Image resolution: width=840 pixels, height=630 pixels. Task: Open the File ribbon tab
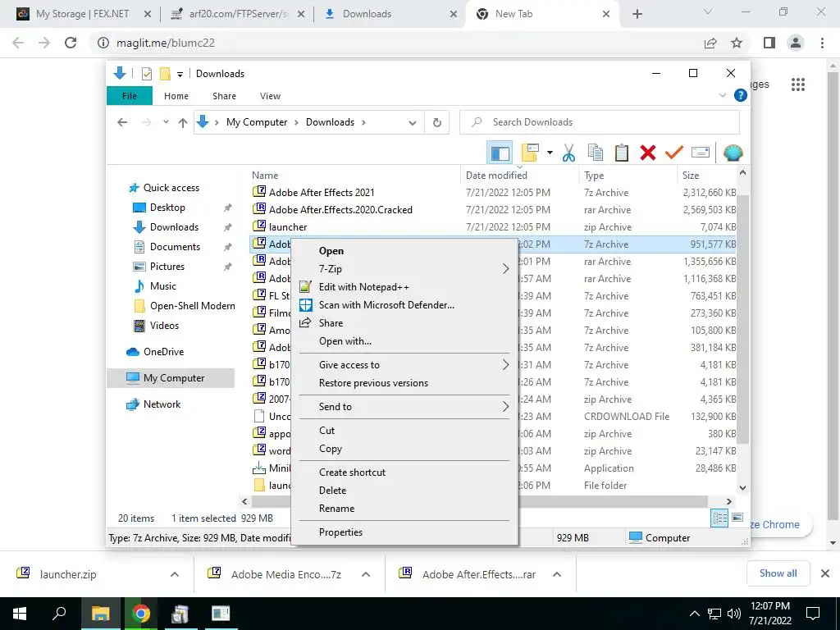click(x=130, y=96)
